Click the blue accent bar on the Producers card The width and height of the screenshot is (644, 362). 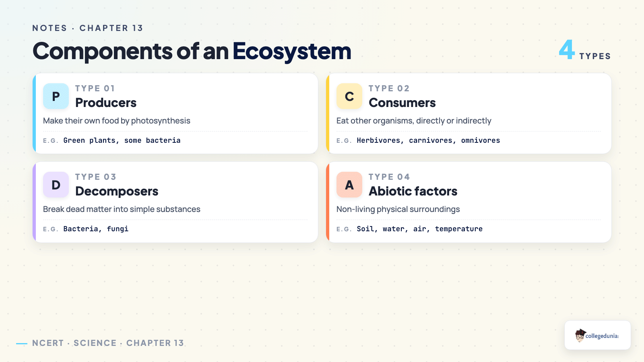tap(34, 113)
